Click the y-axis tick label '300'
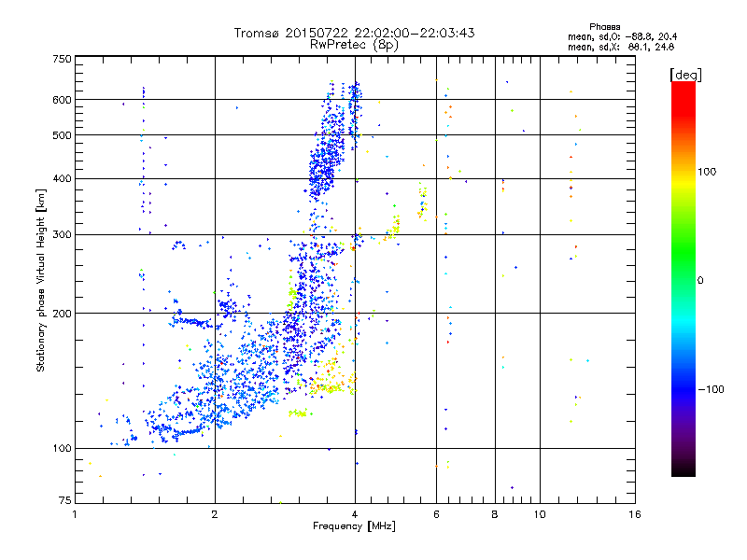The image size is (747, 560). coord(62,234)
